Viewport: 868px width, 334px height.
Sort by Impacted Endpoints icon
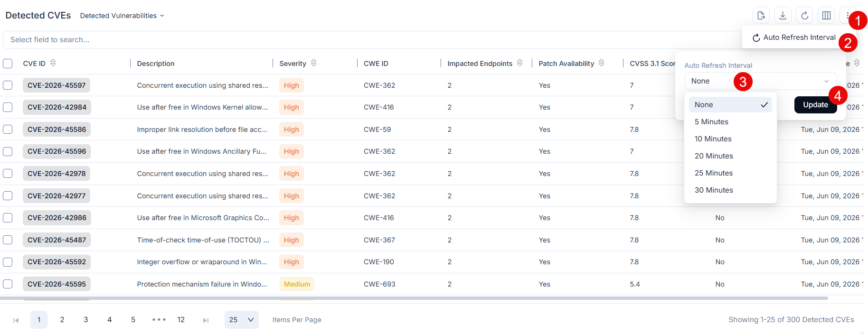[519, 63]
